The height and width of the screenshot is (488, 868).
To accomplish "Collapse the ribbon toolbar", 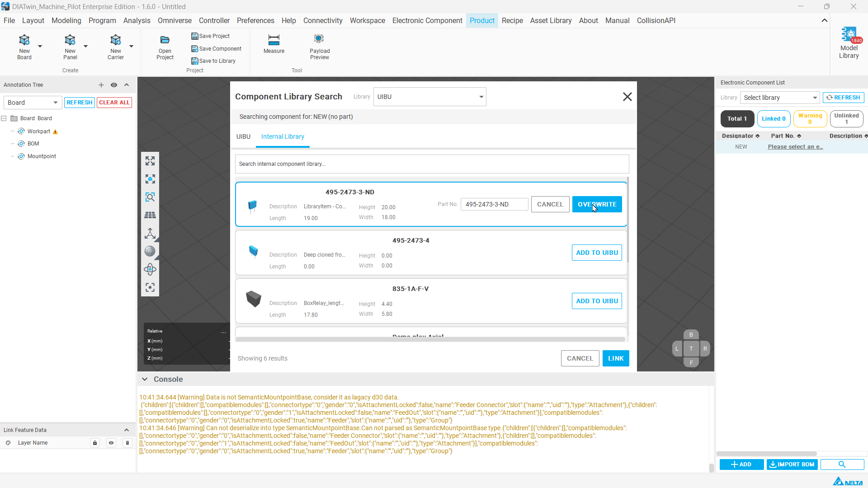I will pyautogui.click(x=825, y=20).
